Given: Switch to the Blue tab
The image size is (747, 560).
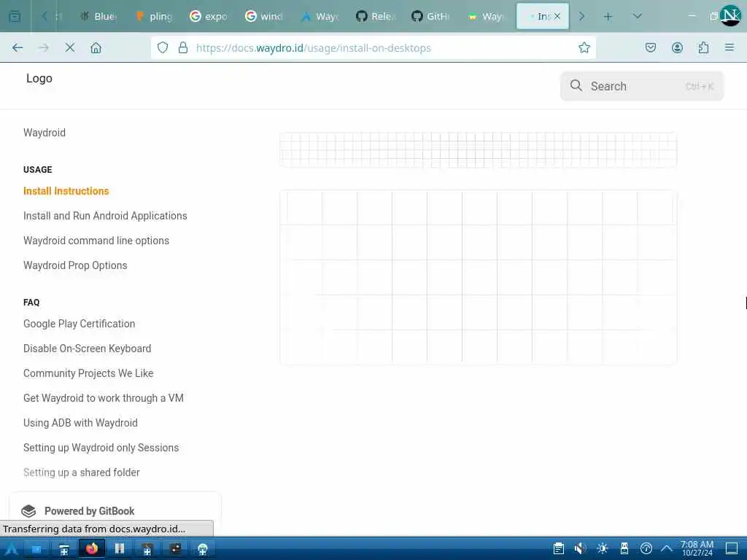Looking at the screenshot, I should (98, 16).
